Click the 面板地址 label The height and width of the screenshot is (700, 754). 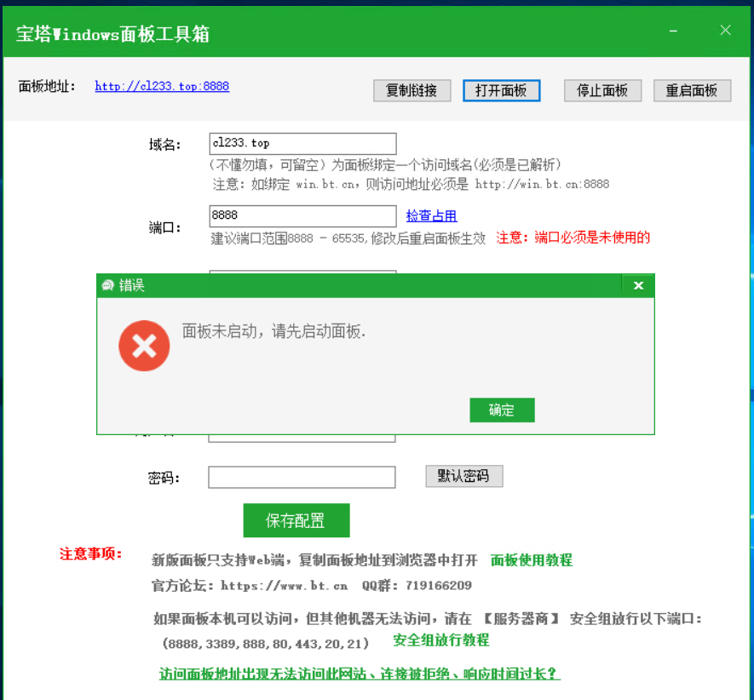[x=47, y=86]
